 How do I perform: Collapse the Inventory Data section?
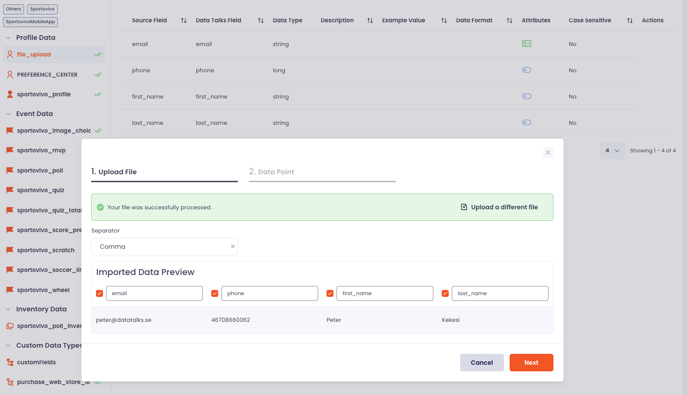tap(8, 309)
